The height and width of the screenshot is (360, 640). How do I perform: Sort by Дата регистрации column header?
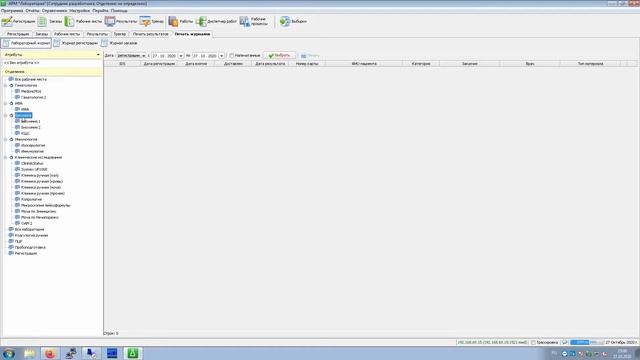[x=159, y=64]
